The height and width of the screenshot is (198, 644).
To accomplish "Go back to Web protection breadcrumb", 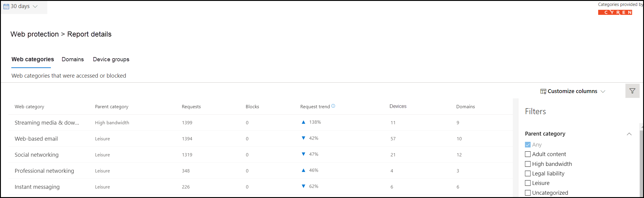I will (x=35, y=34).
